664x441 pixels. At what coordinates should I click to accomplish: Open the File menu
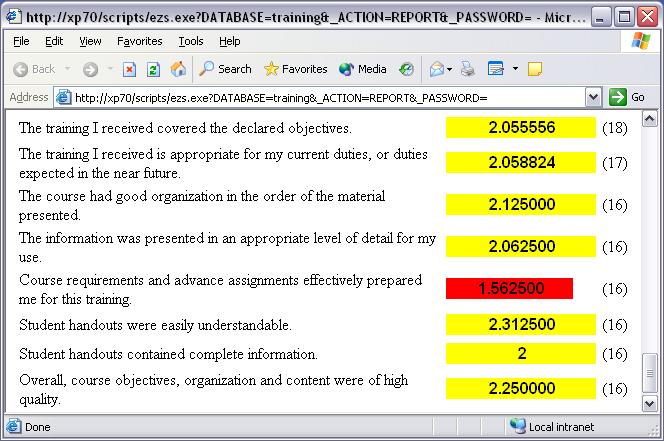tap(21, 41)
